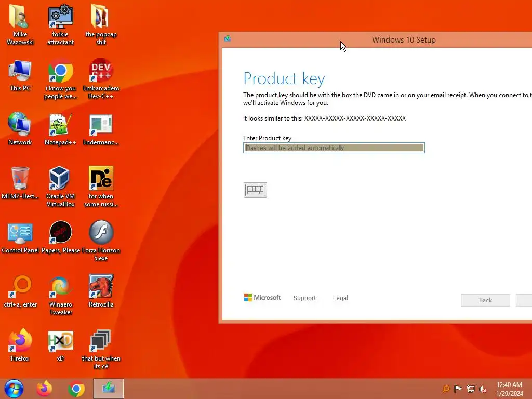Click the Chrome shortcut 'i know you people we...'
Viewport: 532px width, 399px height.
(60, 79)
